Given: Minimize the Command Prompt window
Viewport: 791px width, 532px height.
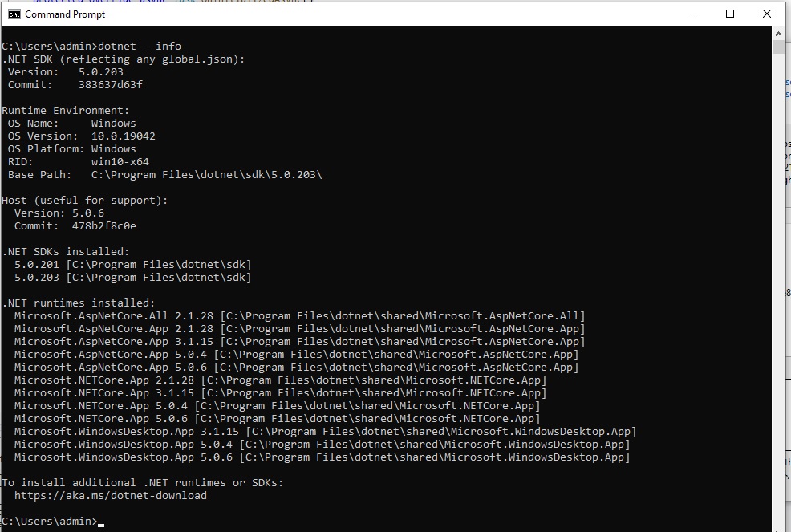Looking at the screenshot, I should (695, 14).
